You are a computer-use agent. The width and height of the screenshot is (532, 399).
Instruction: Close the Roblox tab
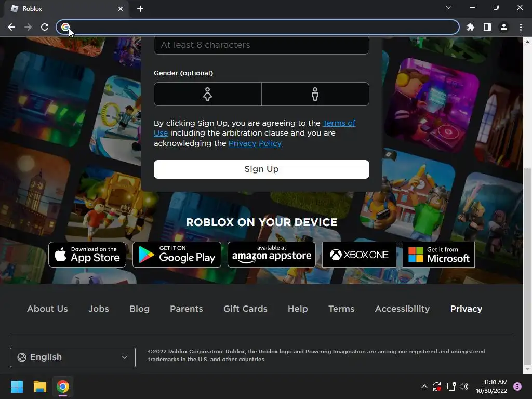(x=121, y=9)
